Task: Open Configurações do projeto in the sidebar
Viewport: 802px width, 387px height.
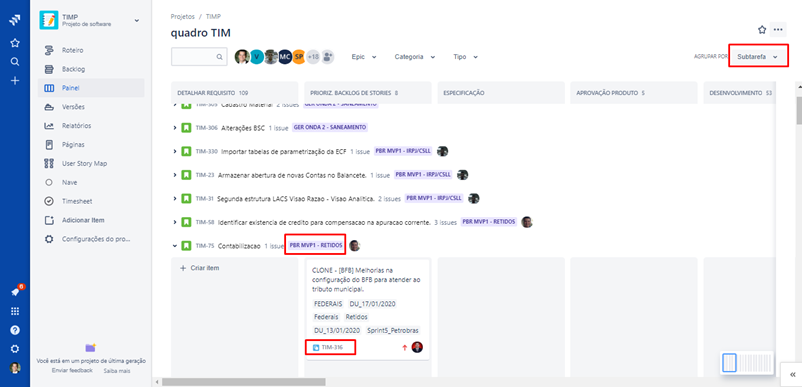Action: point(91,239)
